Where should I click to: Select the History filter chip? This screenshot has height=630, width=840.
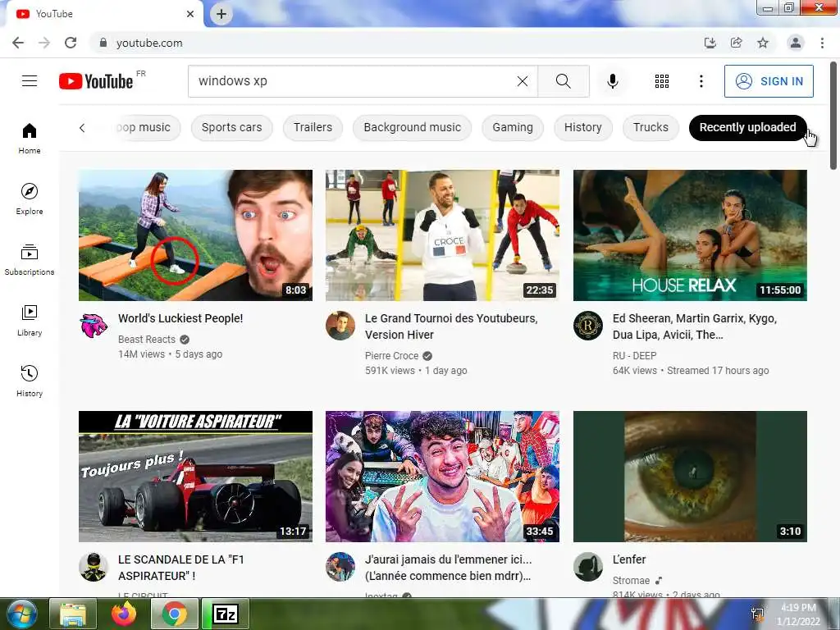pyautogui.click(x=583, y=127)
